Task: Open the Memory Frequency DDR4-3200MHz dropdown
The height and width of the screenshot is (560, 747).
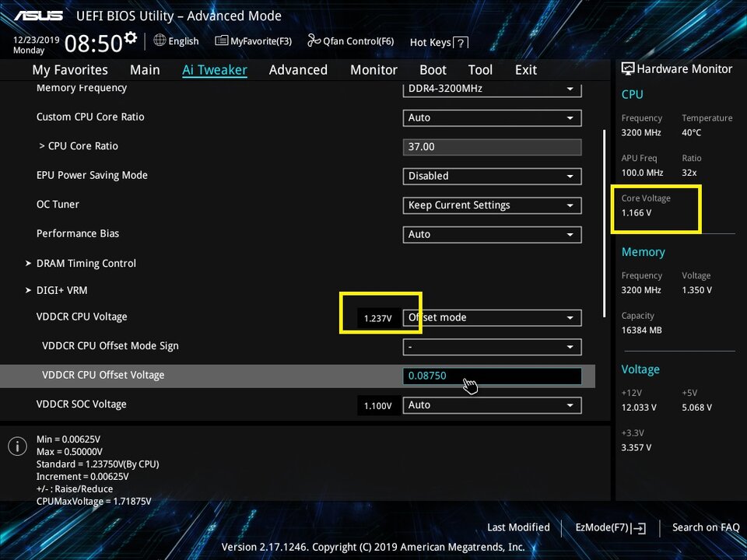Action: click(492, 89)
